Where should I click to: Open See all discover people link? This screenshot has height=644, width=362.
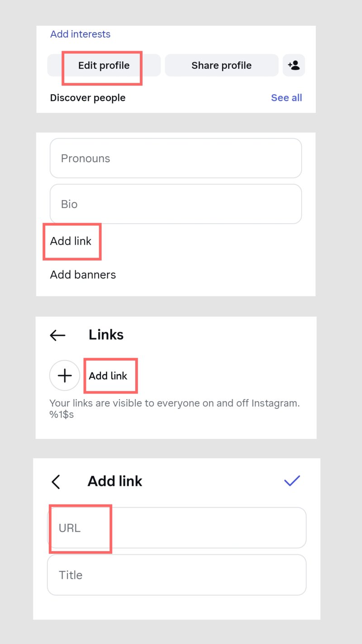286,98
